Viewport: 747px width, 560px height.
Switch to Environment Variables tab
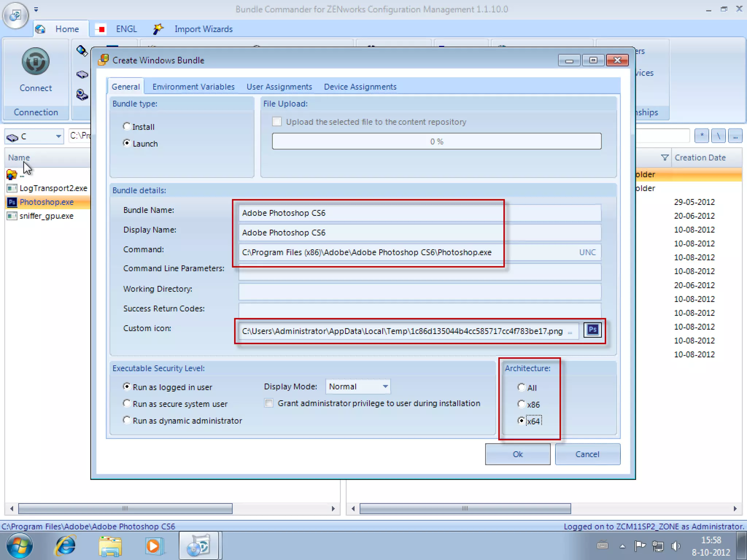[x=193, y=87]
